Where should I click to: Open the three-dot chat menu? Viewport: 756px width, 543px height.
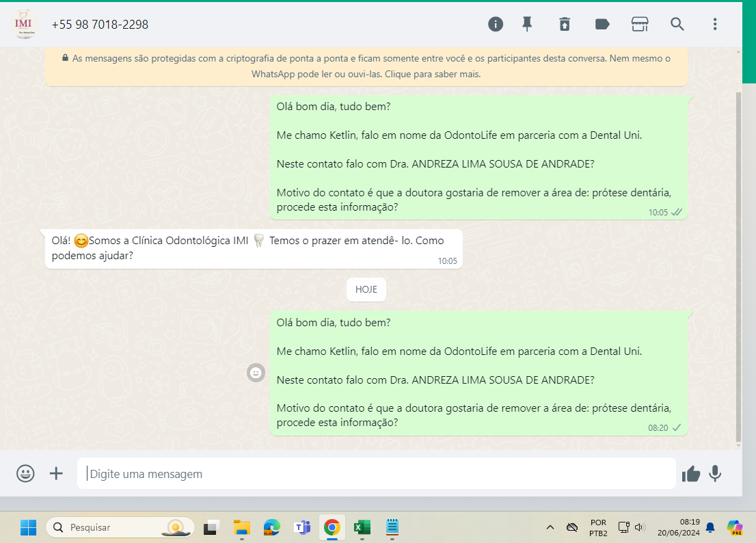click(715, 24)
